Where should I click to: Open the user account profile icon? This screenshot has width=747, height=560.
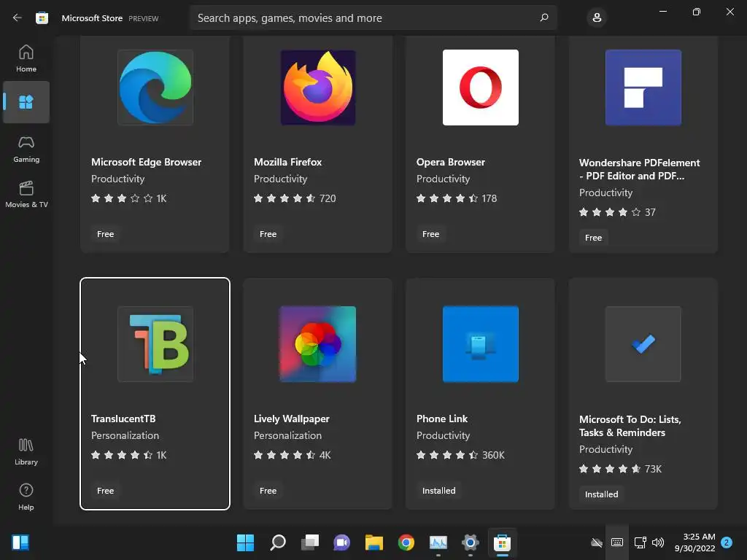click(x=597, y=17)
